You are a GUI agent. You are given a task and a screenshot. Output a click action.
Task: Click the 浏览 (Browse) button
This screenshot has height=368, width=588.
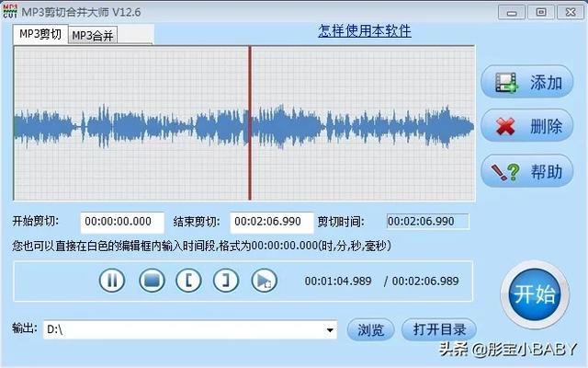[370, 329]
